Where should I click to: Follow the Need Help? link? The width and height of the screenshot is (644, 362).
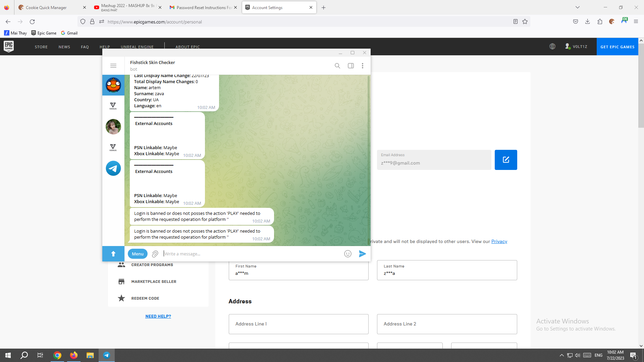point(158,316)
